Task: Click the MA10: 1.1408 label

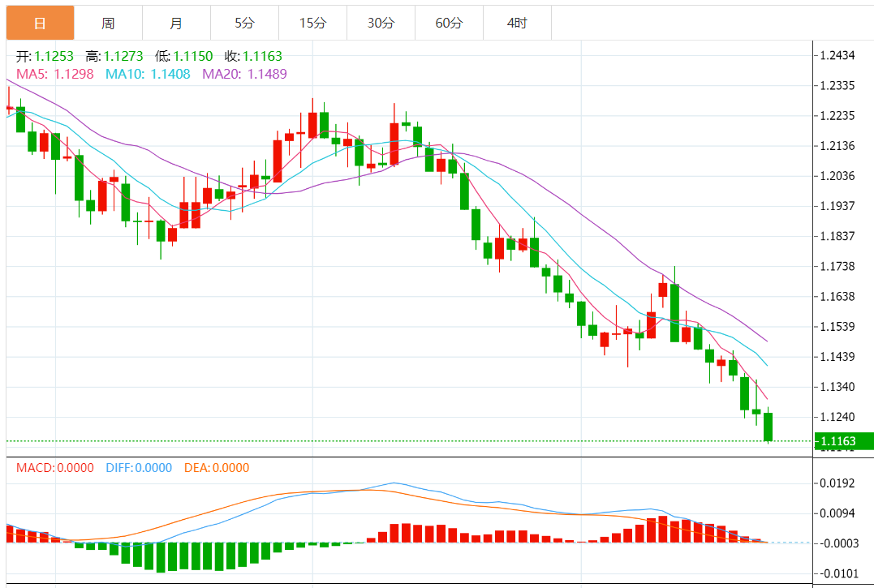Action: coord(148,74)
